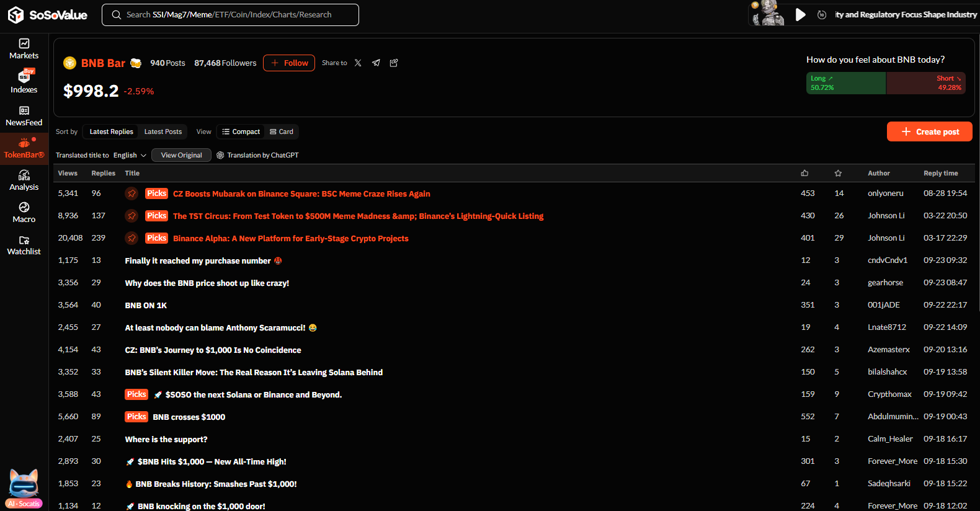Share BNB Bar to X (Twitter)
Viewport: 980px width, 511px height.
pyautogui.click(x=358, y=63)
